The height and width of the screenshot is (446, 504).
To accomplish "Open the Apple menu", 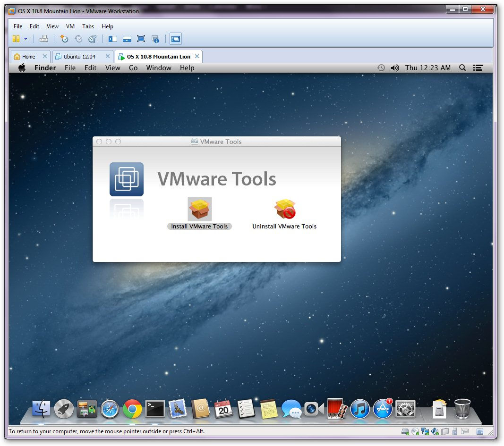I will coord(22,68).
